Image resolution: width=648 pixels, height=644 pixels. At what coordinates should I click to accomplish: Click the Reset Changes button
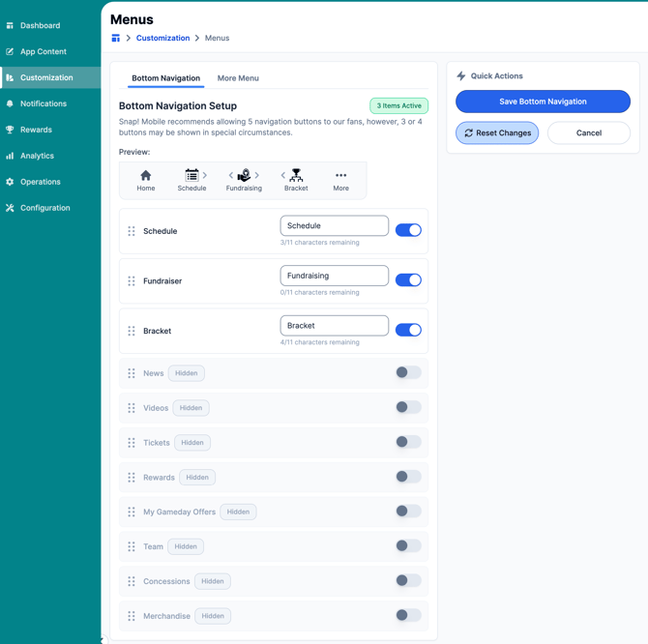(497, 133)
